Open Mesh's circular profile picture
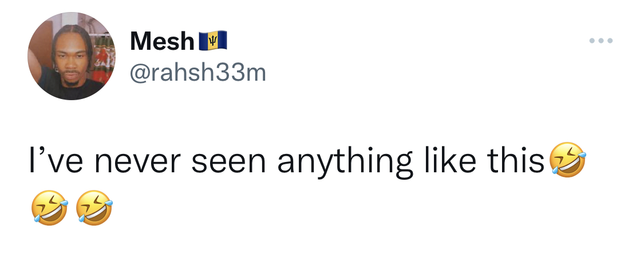This screenshot has height=253, width=644. [72, 56]
